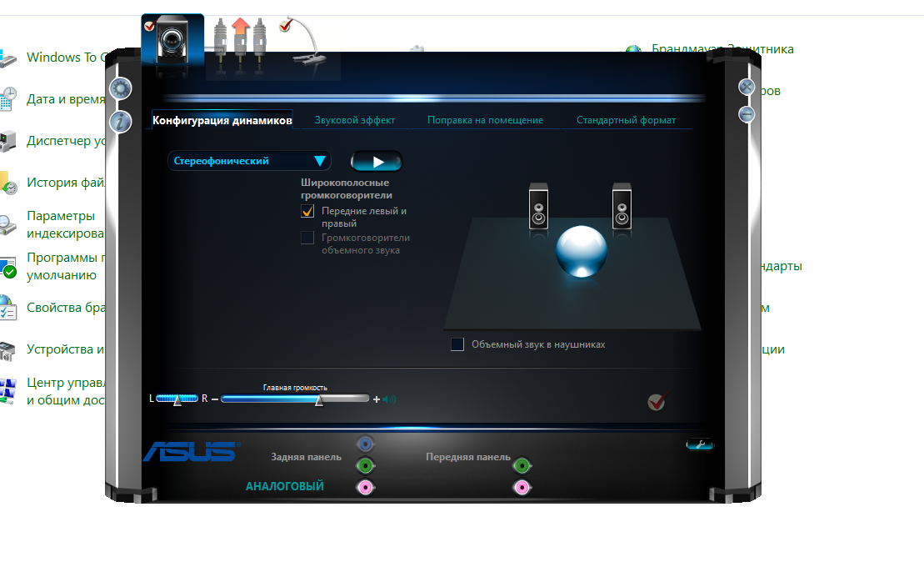The height and width of the screenshot is (582, 924).
Task: Click the 'Устройства и принтеры' icon
Action: point(7,351)
